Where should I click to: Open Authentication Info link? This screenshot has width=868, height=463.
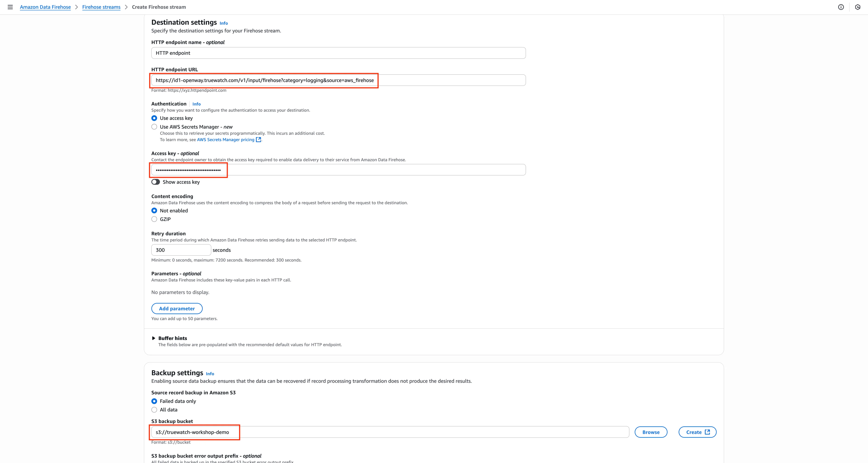(196, 104)
